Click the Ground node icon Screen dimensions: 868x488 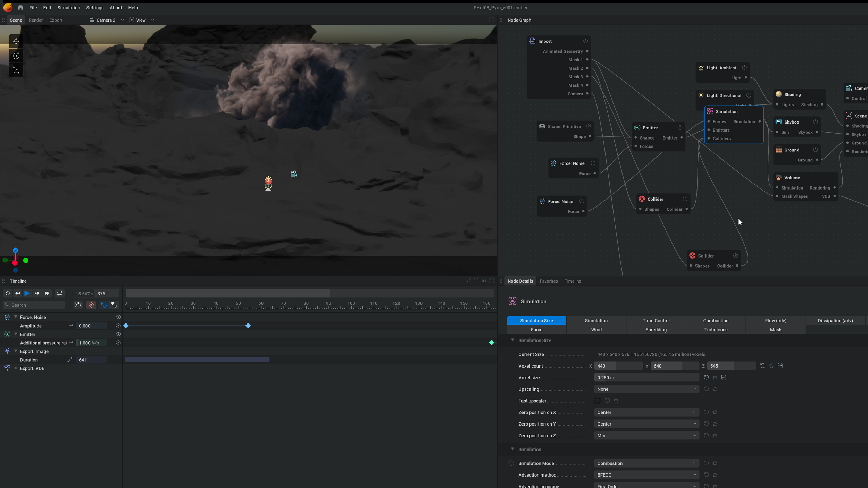click(x=779, y=150)
